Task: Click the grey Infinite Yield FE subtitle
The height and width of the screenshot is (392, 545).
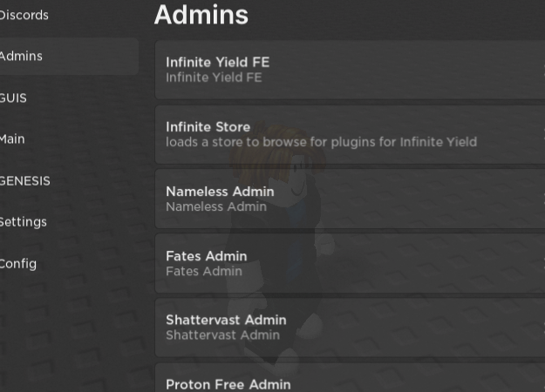Action: (214, 78)
